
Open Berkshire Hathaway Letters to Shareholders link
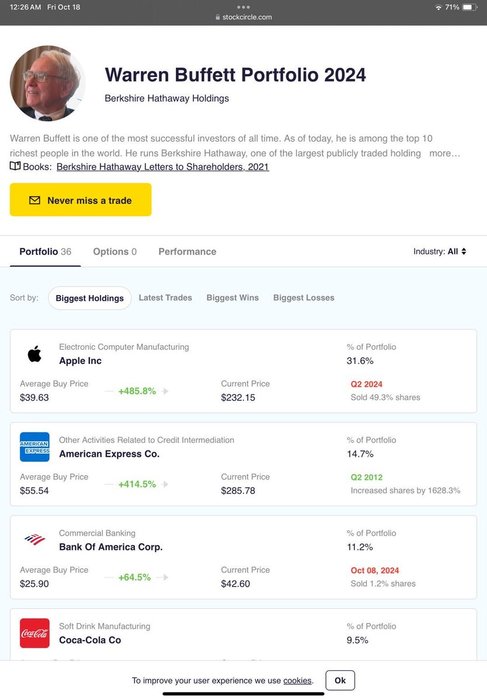[162, 167]
